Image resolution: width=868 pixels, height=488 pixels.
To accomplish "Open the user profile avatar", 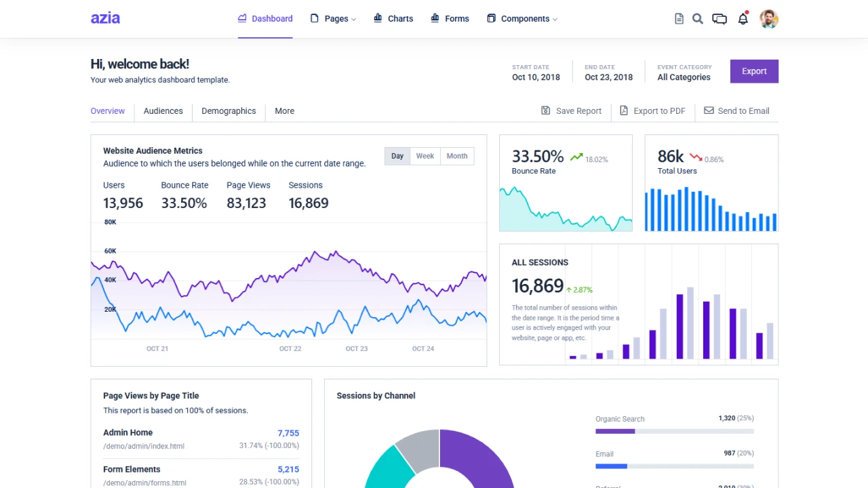I will coord(769,19).
